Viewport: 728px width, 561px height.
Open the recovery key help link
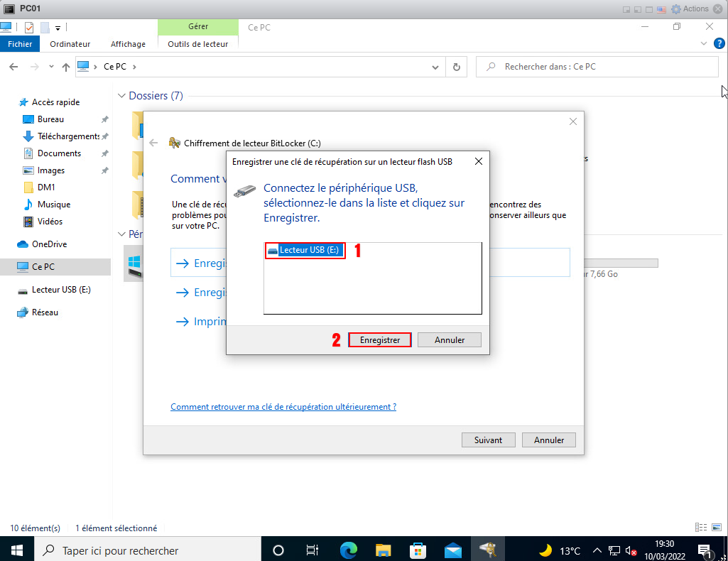(x=283, y=407)
